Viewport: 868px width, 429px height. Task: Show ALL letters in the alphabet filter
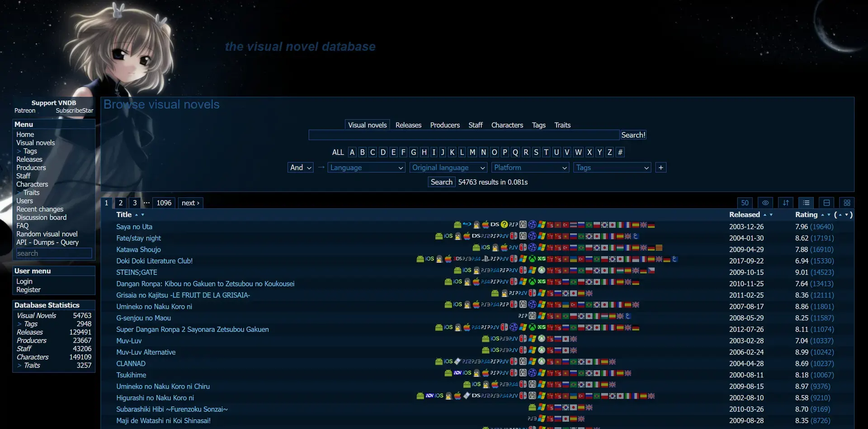(x=338, y=152)
